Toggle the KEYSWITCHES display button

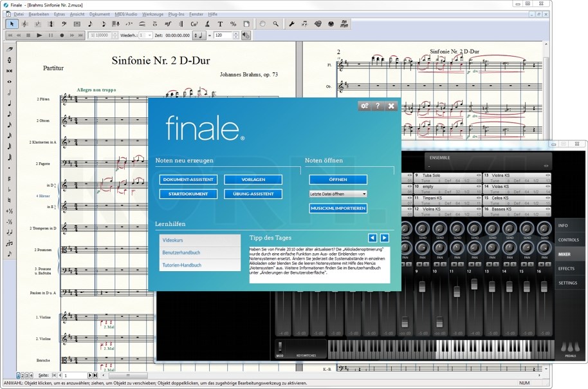pyautogui.click(x=307, y=355)
